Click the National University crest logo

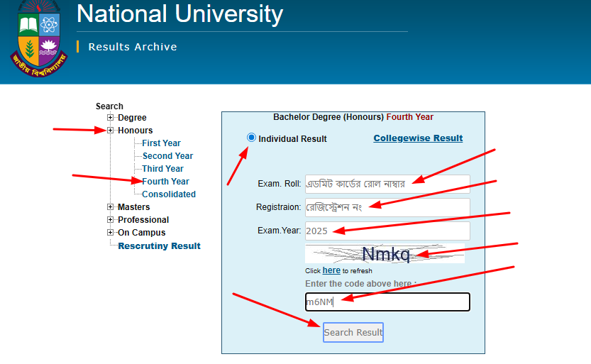(x=39, y=38)
